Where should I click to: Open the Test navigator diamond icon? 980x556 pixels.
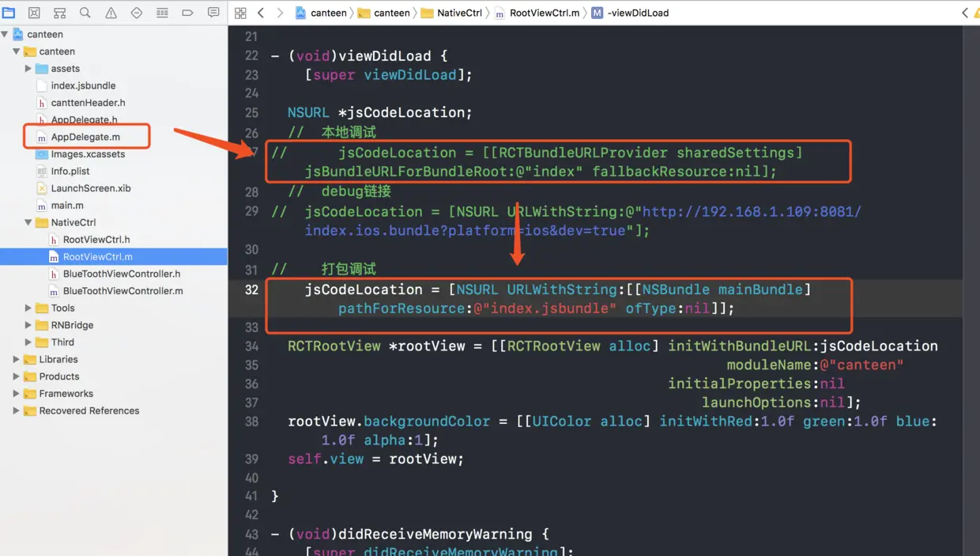coord(137,13)
